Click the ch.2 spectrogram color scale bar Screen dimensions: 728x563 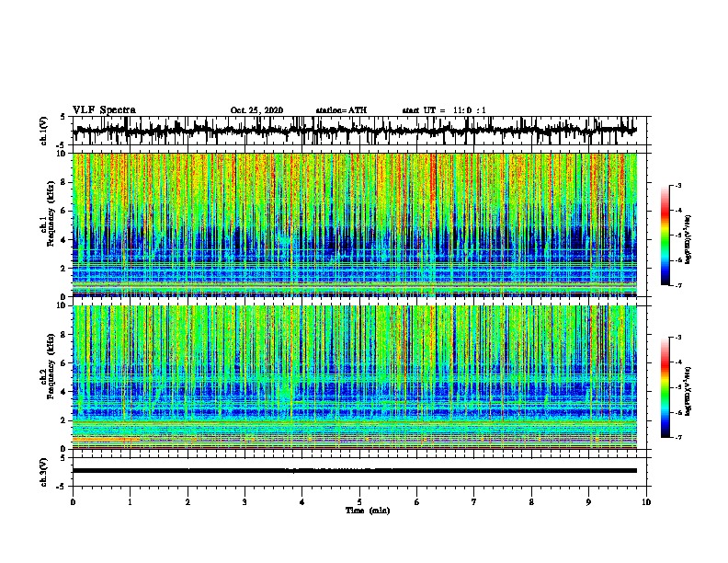(x=665, y=387)
